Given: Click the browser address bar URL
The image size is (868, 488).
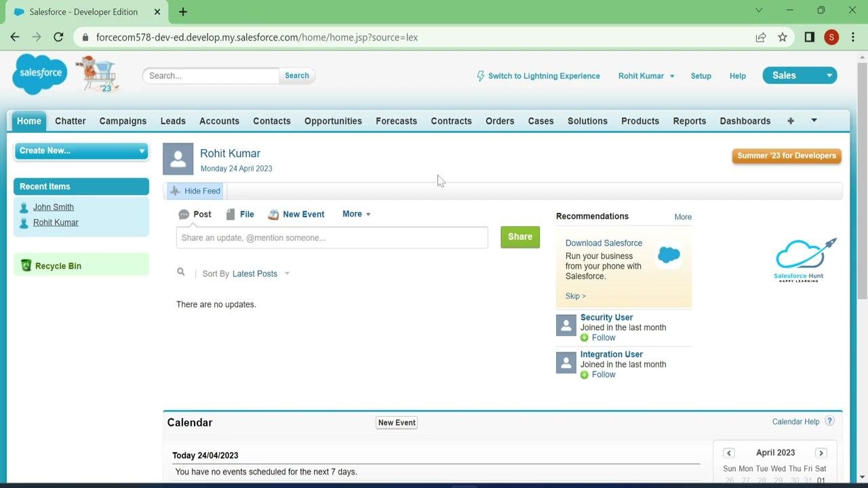Looking at the screenshot, I should pyautogui.click(x=257, y=37).
